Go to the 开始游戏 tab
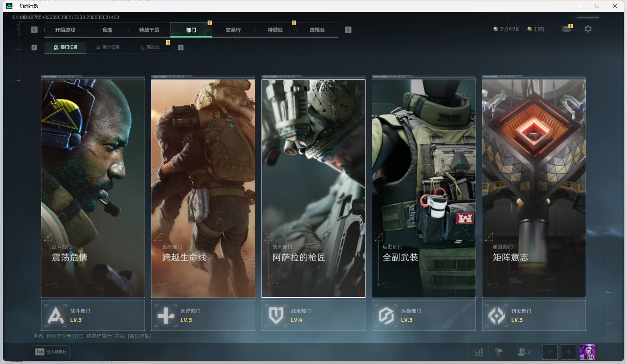The image size is (627, 364). (x=65, y=30)
